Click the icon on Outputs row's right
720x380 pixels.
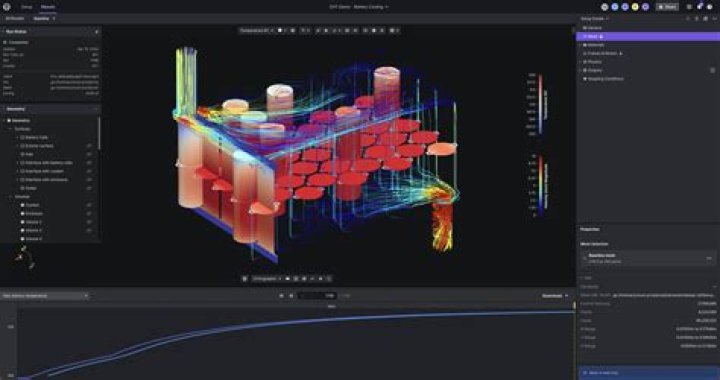pyautogui.click(x=713, y=70)
